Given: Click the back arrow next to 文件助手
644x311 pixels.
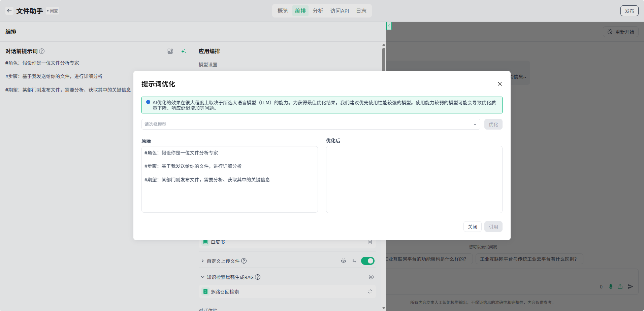Looking at the screenshot, I should tap(9, 11).
